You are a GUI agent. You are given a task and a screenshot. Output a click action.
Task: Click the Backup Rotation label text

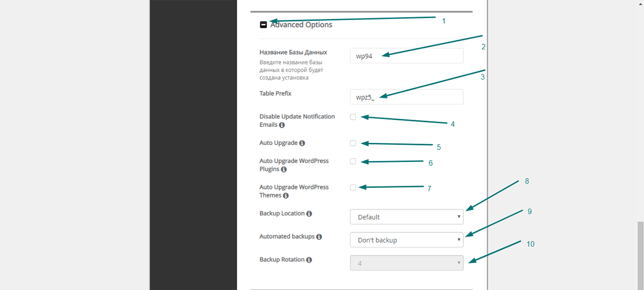click(x=282, y=260)
